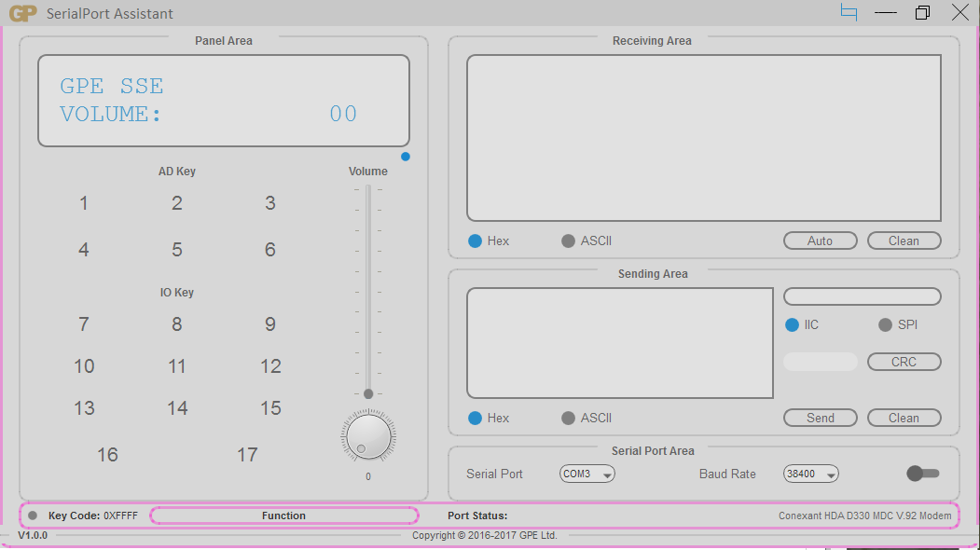
Task: Click the GPE SSE LCD display panel
Action: click(x=224, y=101)
